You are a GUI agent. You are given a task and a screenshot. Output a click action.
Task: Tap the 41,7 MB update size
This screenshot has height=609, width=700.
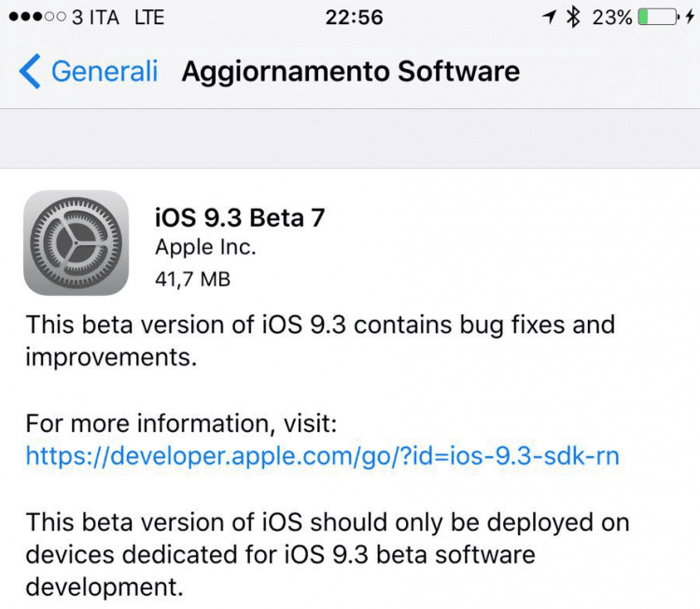(x=193, y=278)
